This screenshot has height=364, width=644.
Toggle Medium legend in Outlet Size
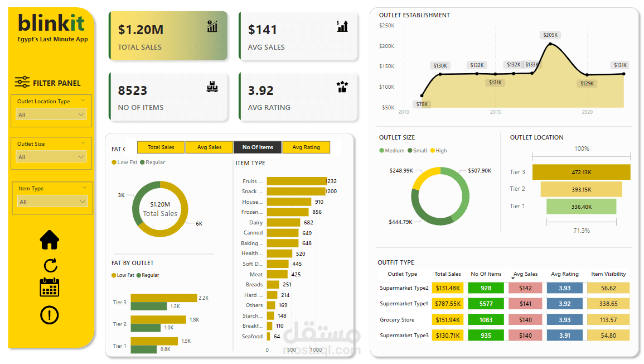[392, 151]
